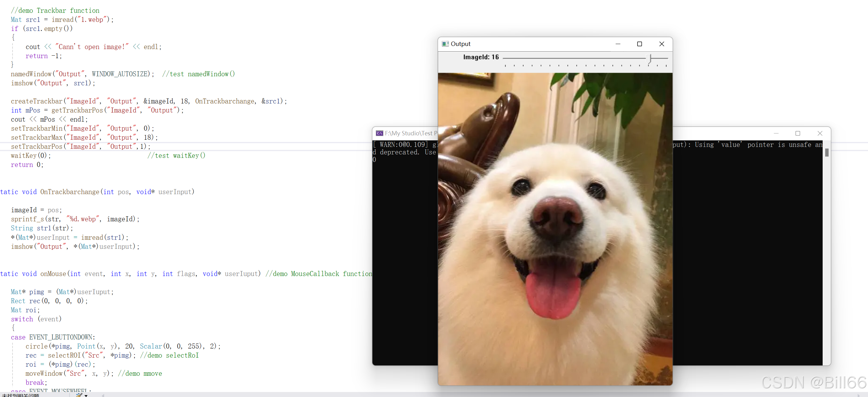Click the 'return -1;' code line

[44, 56]
